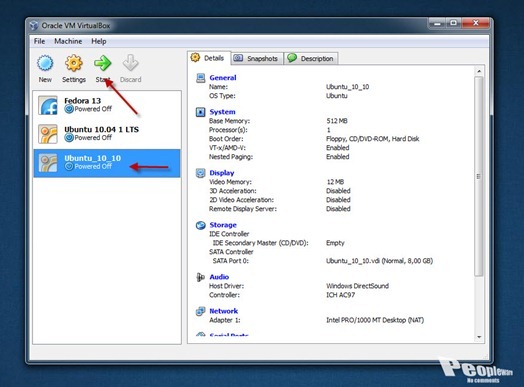Click Ubuntu 10.04 powered-off status icon
Image resolution: width=524 pixels, height=387 pixels.
point(69,138)
